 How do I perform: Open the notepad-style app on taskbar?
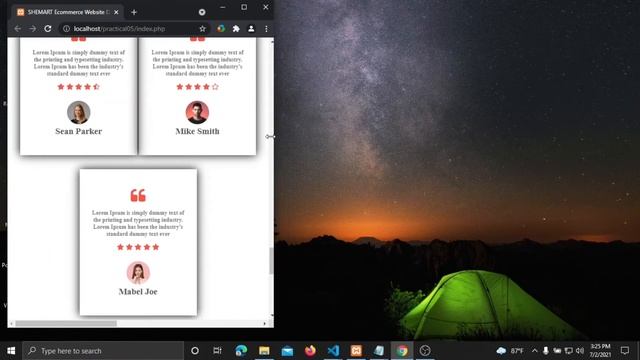[379, 351]
